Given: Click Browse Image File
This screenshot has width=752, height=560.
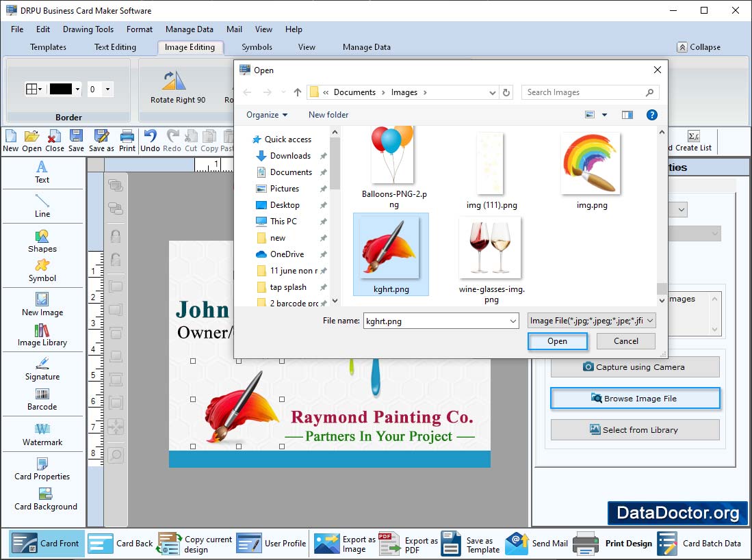Looking at the screenshot, I should 635,399.
